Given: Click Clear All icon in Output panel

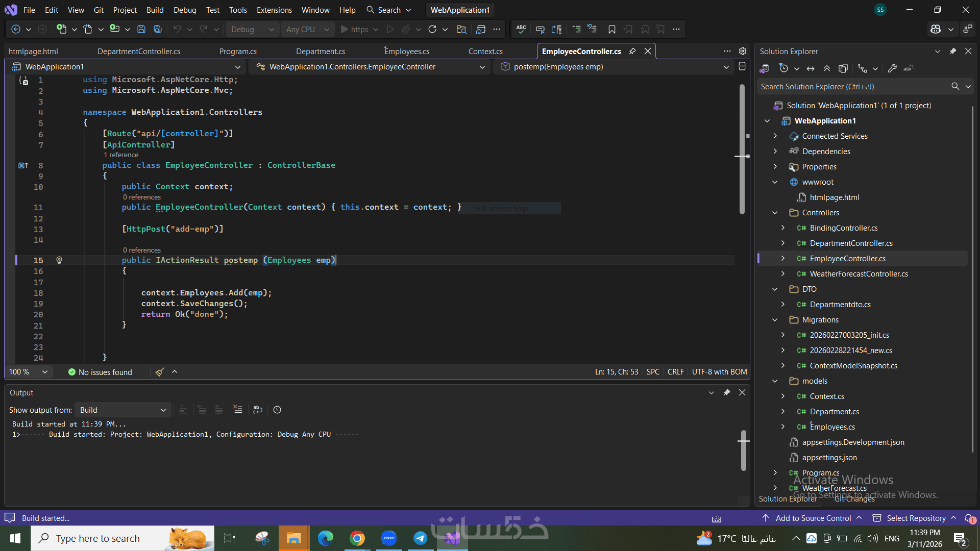Looking at the screenshot, I should click(x=238, y=410).
